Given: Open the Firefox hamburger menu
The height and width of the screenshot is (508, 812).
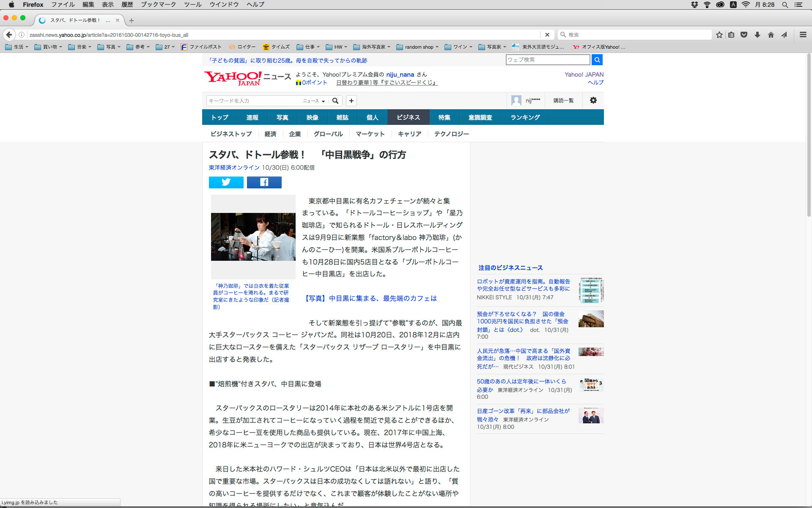Looking at the screenshot, I should tap(803, 35).
